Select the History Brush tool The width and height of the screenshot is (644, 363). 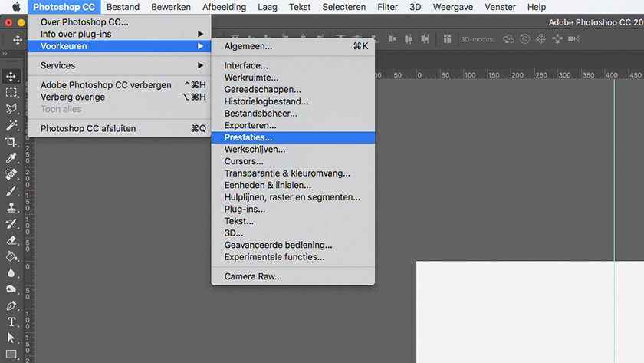(11, 224)
